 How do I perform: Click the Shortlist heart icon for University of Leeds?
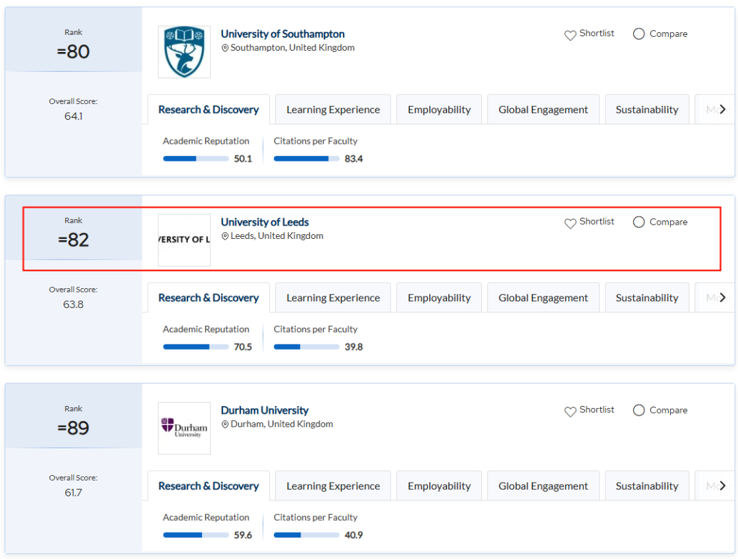coord(570,224)
